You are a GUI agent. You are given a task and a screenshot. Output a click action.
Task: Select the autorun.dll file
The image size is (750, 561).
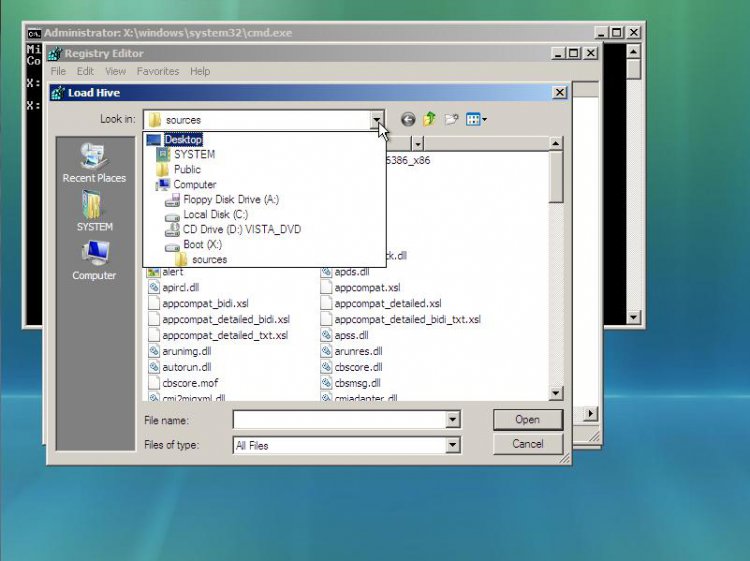[x=186, y=367]
